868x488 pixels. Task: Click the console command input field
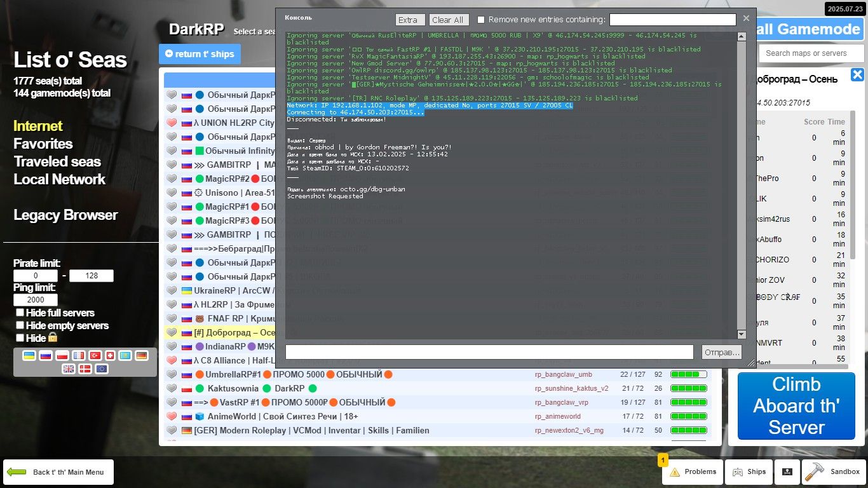[489, 352]
